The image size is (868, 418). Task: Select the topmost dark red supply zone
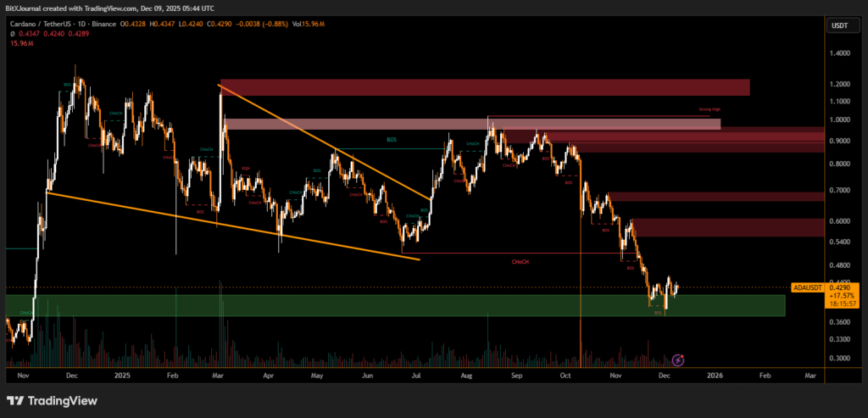[484, 87]
